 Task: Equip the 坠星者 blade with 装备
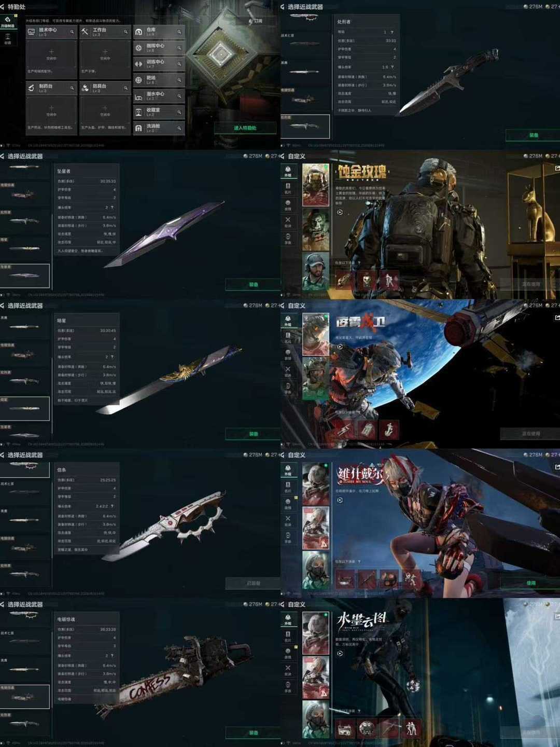pos(253,284)
